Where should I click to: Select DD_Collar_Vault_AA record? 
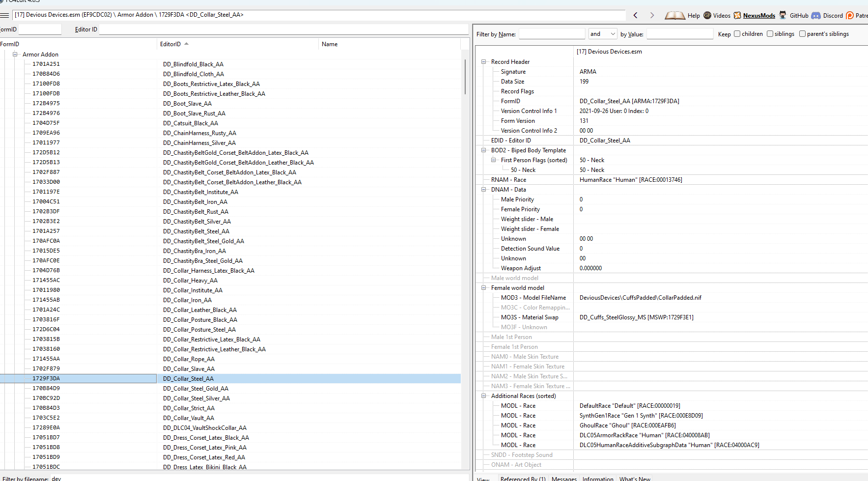tap(189, 418)
